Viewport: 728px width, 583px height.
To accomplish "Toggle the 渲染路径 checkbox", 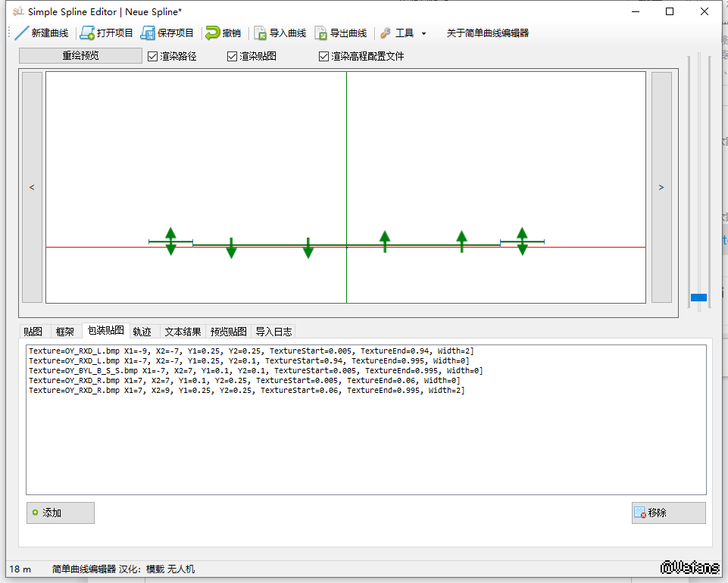I will click(x=152, y=57).
